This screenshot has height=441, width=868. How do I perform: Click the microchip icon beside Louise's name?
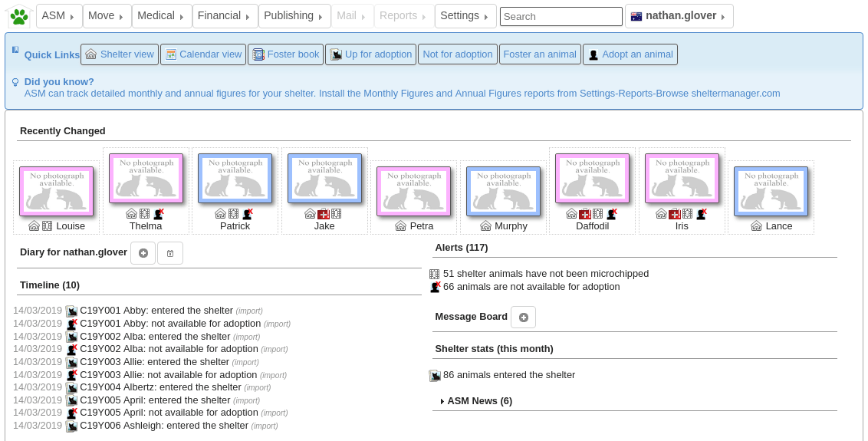click(x=48, y=226)
